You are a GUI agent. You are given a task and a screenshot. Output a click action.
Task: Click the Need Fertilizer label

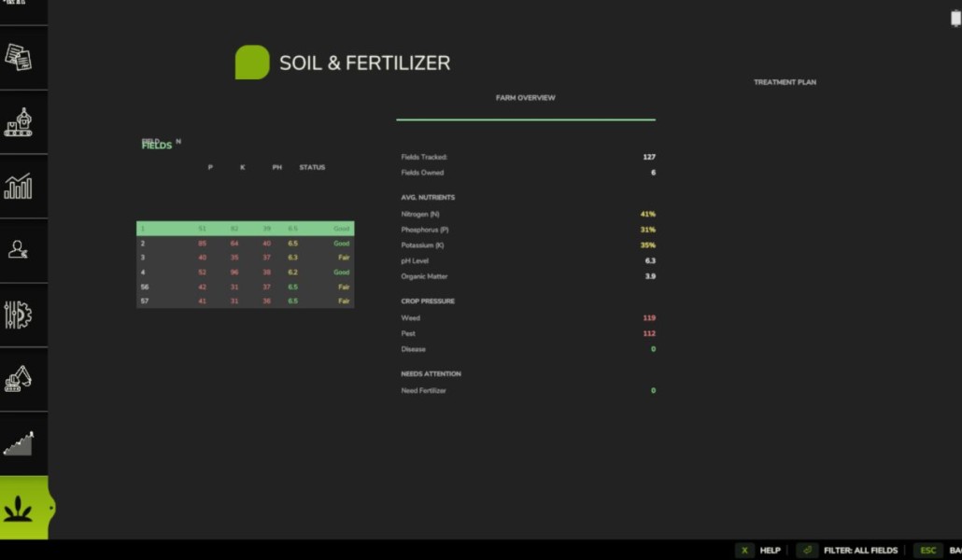tap(423, 390)
